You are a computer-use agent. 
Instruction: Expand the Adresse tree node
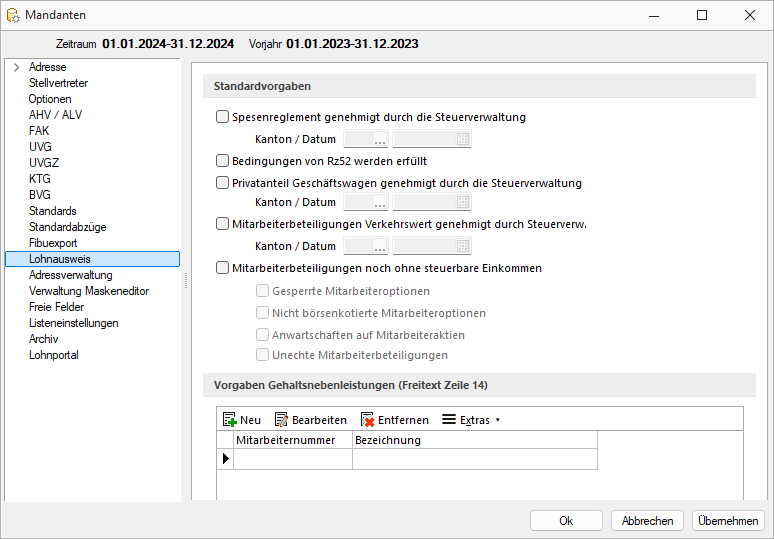tap(17, 67)
